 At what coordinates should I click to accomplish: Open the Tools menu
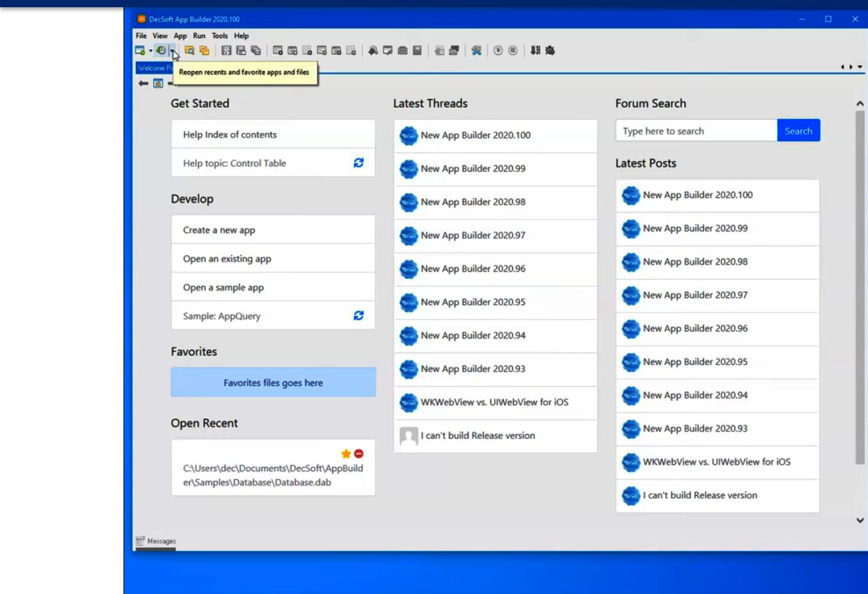click(x=220, y=35)
